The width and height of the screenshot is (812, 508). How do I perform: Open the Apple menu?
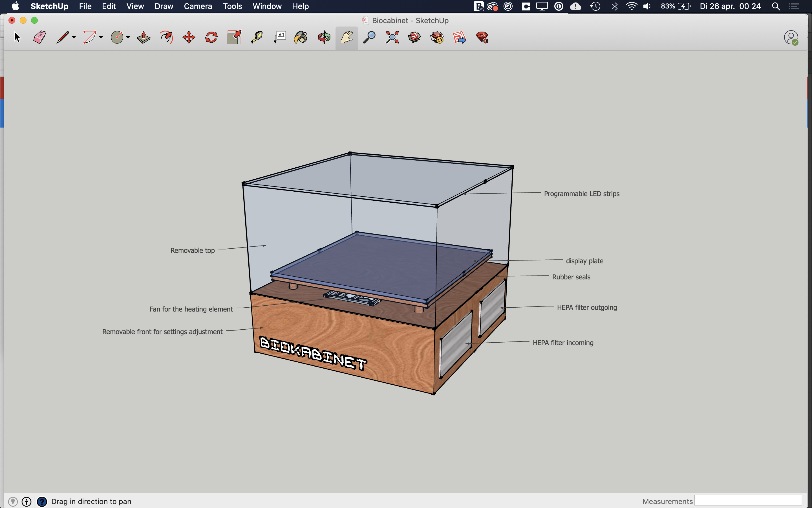click(x=16, y=6)
